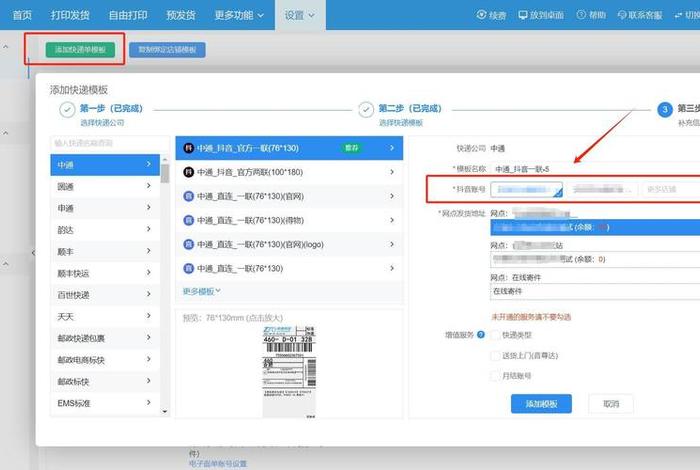Click the step 3 circle indicator
This screenshot has width=700, height=470.
pos(665,109)
